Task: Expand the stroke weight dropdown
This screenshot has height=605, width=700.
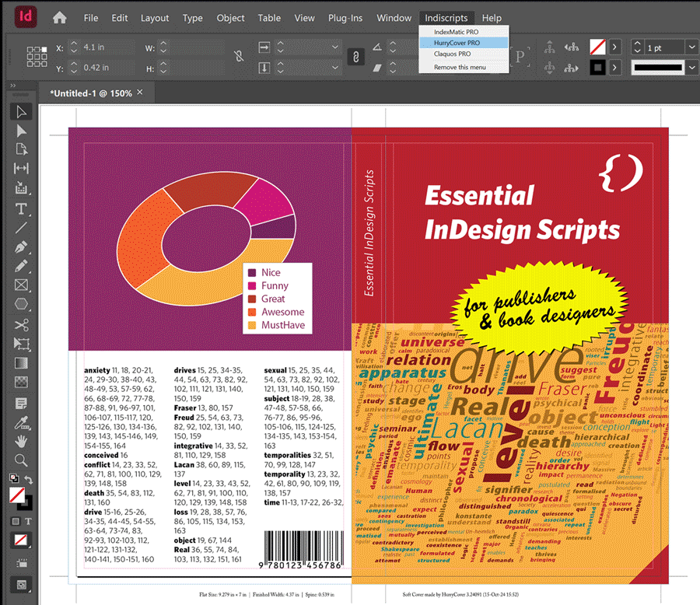Action: (691, 47)
